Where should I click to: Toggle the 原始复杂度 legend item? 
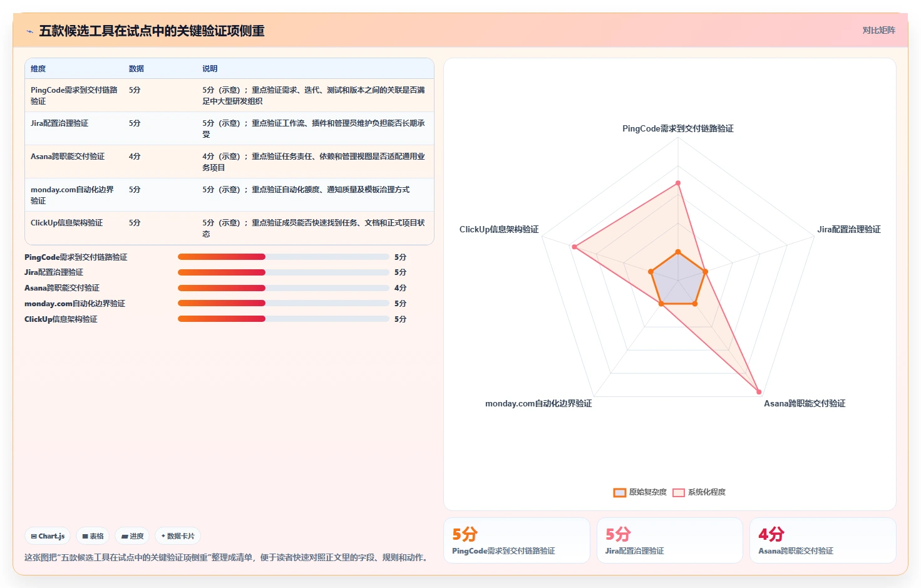coord(640,492)
